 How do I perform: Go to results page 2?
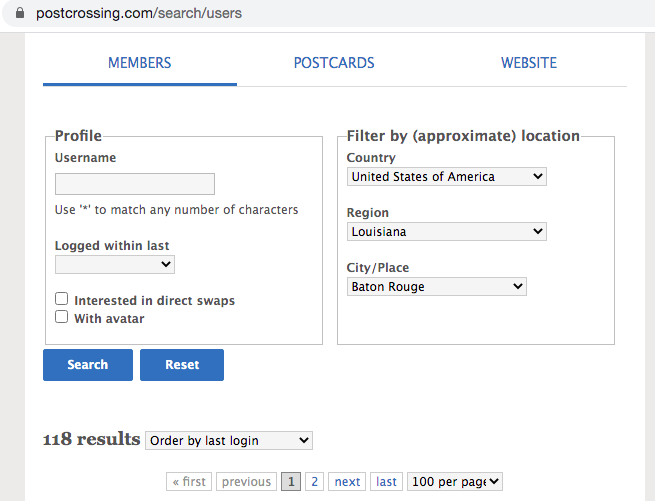[x=315, y=481]
